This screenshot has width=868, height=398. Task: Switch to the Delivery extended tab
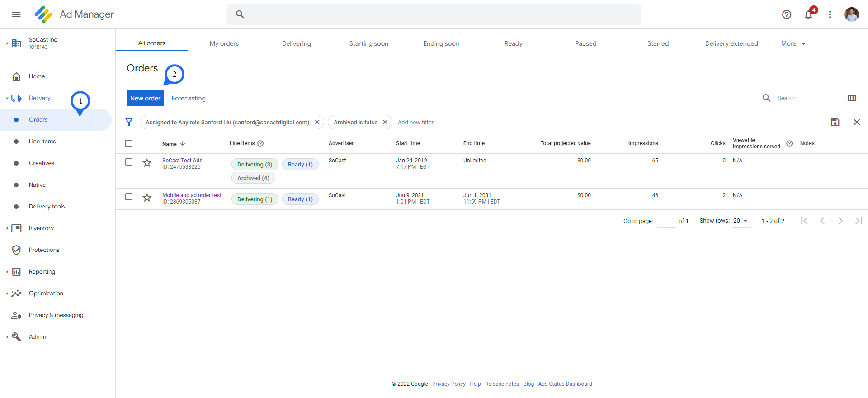pyautogui.click(x=731, y=43)
